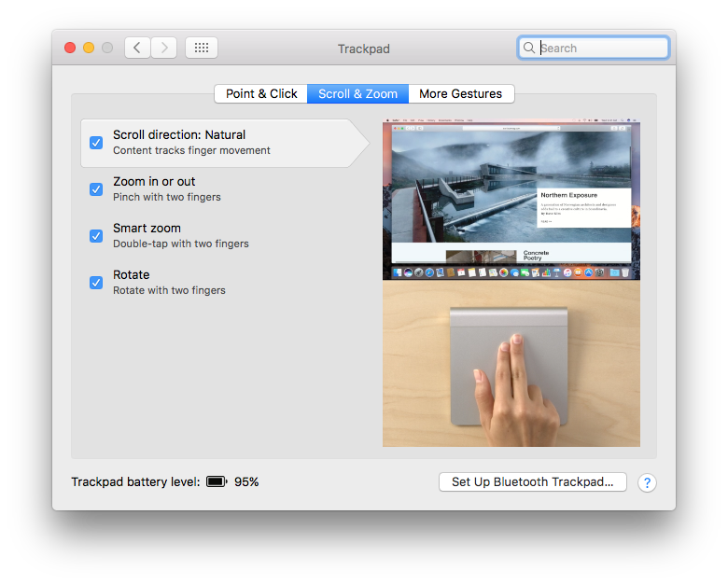Disable Scroll direction: Natural checkbox
Screen dimensions: 728x585
coord(96,143)
